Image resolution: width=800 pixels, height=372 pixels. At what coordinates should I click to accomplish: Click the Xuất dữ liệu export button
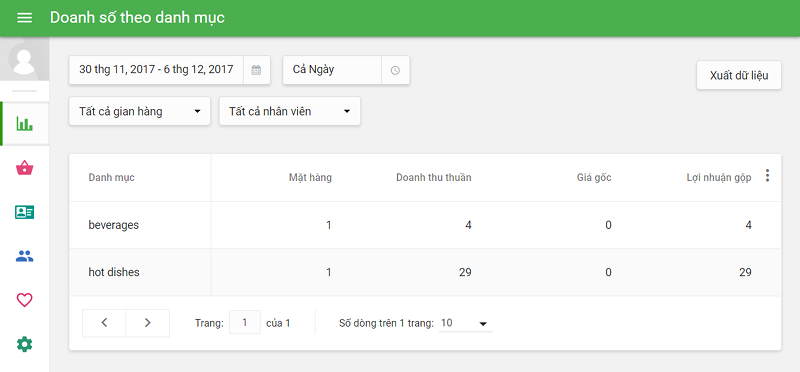739,76
